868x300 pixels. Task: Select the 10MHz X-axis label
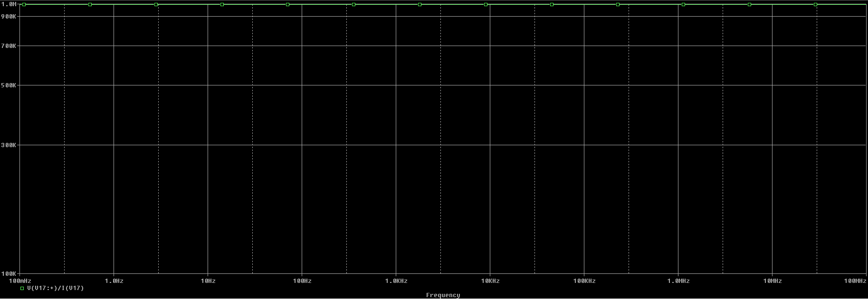(x=773, y=281)
